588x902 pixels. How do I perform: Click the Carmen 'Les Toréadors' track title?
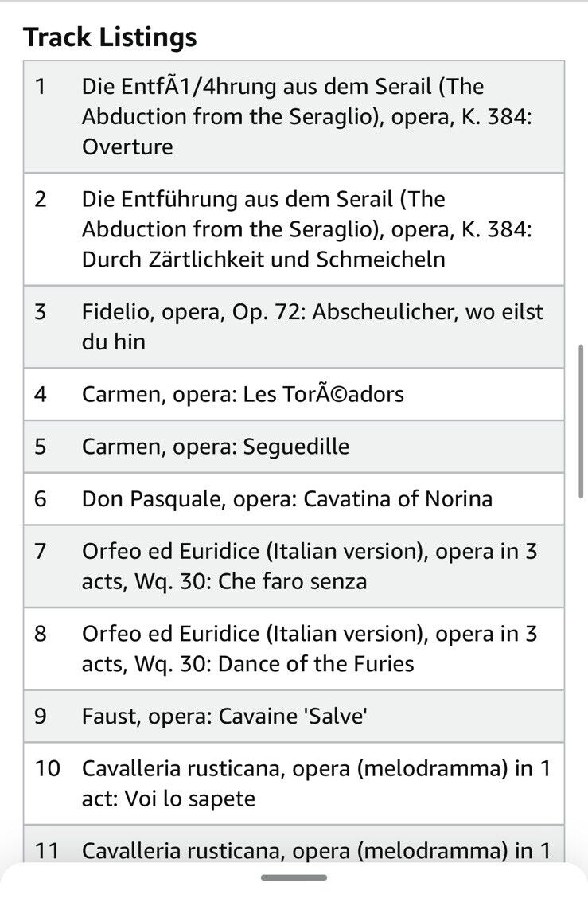click(x=243, y=394)
